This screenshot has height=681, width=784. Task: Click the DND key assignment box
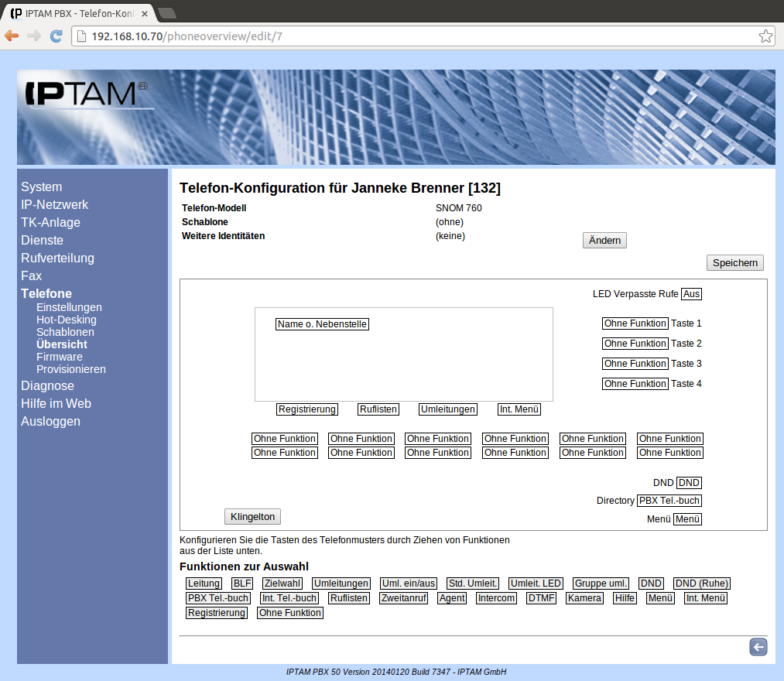(x=689, y=483)
